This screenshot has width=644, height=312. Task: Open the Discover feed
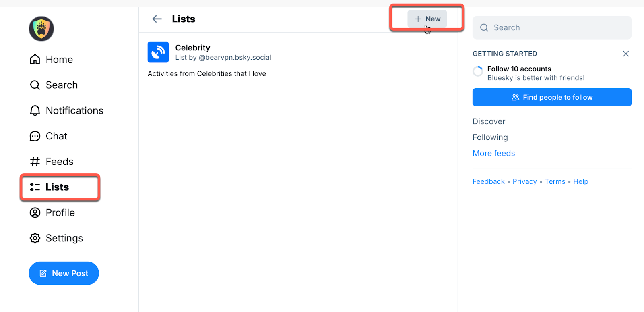pyautogui.click(x=489, y=121)
